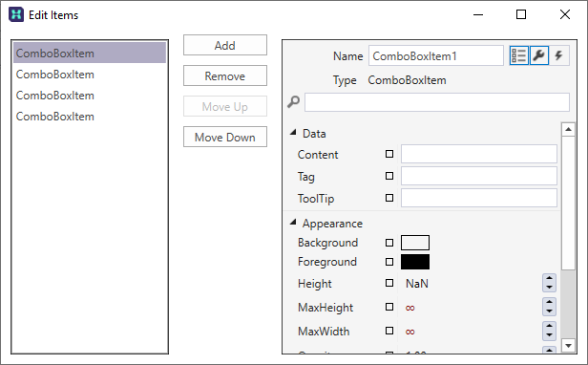Decrease MaxHeight with the down stepper arrow
Screen dimensions: 588x365
[x=550, y=311]
